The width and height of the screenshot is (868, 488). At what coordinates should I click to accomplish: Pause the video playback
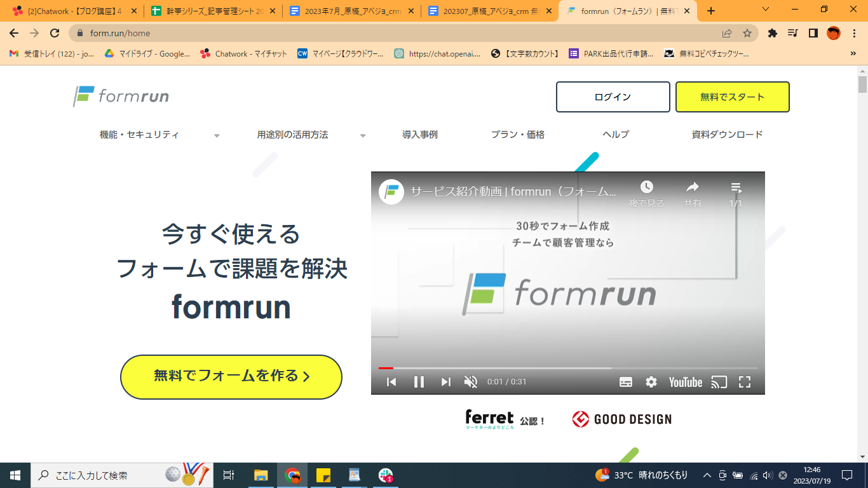[x=419, y=382]
